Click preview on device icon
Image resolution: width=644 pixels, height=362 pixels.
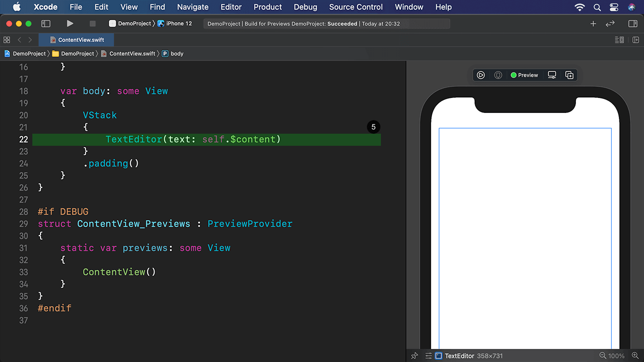(x=498, y=75)
